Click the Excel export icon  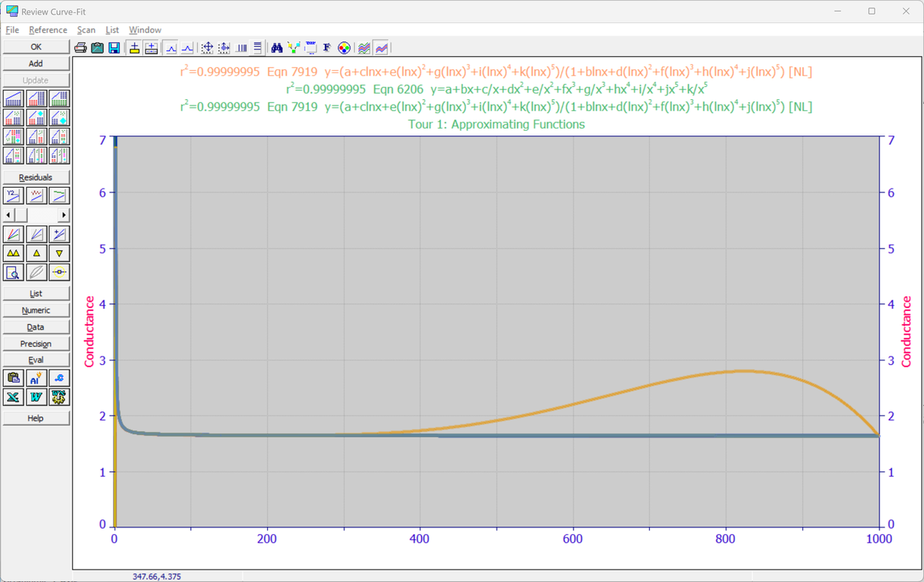(13, 396)
